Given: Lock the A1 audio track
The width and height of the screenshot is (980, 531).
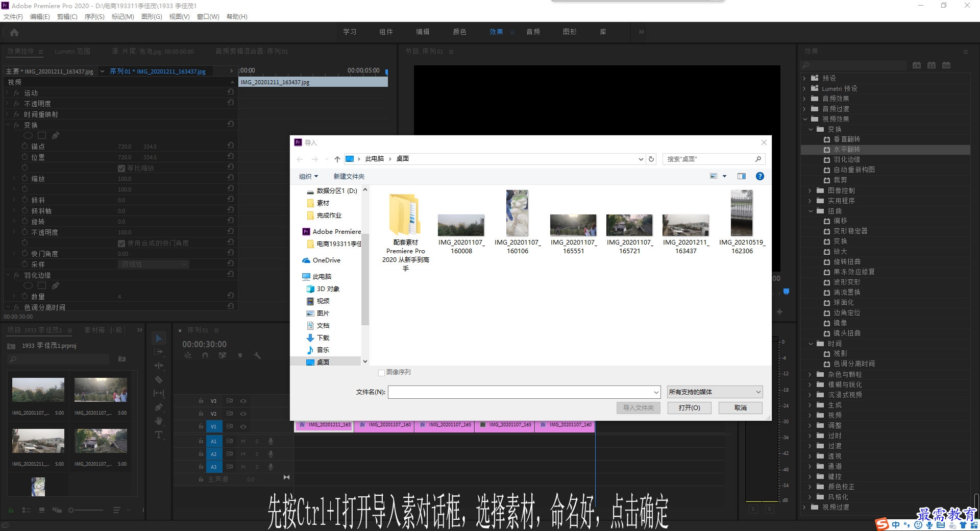Looking at the screenshot, I should point(201,441).
